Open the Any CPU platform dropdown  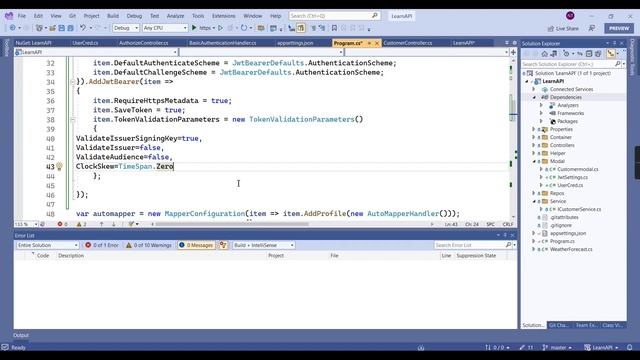(165, 28)
